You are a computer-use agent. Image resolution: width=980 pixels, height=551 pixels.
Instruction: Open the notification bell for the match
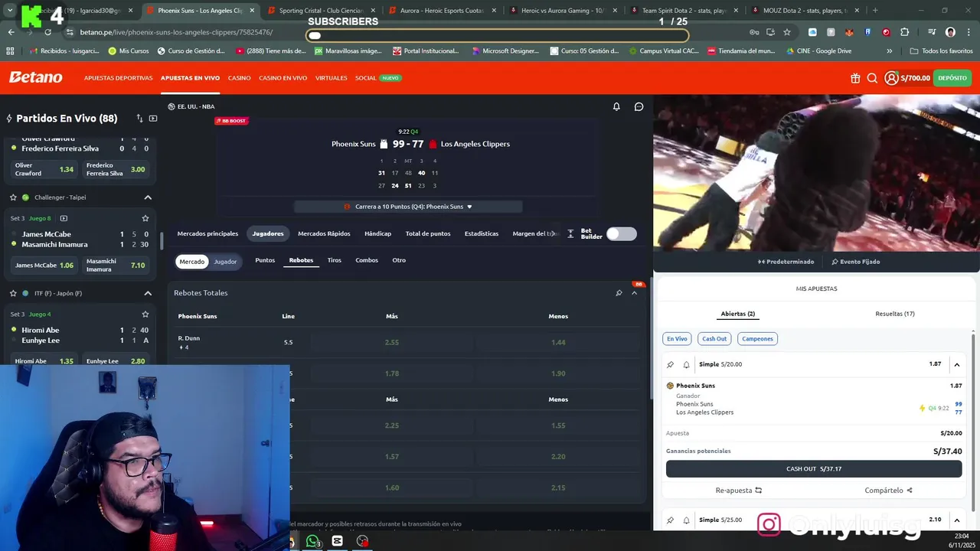pos(616,106)
